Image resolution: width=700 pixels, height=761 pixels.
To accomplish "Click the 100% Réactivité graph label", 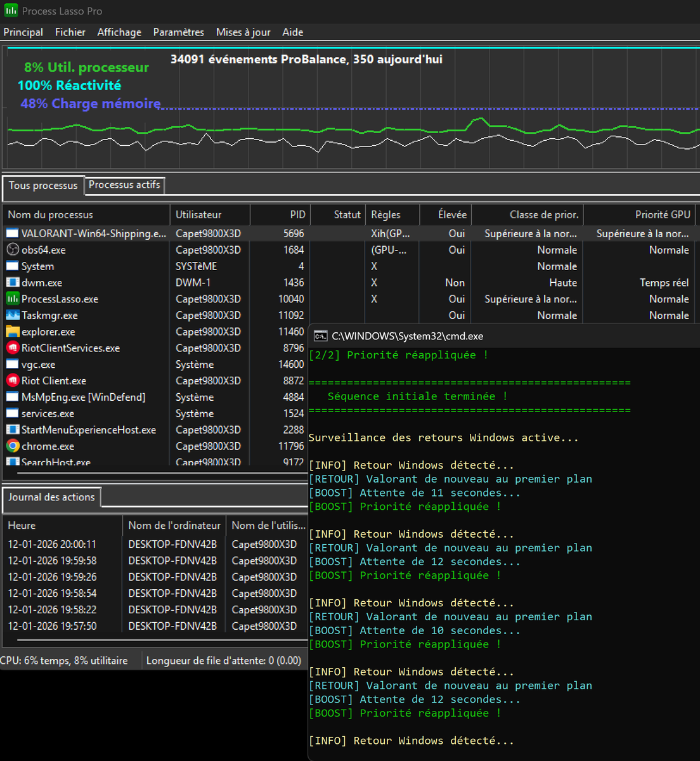I will (x=69, y=85).
